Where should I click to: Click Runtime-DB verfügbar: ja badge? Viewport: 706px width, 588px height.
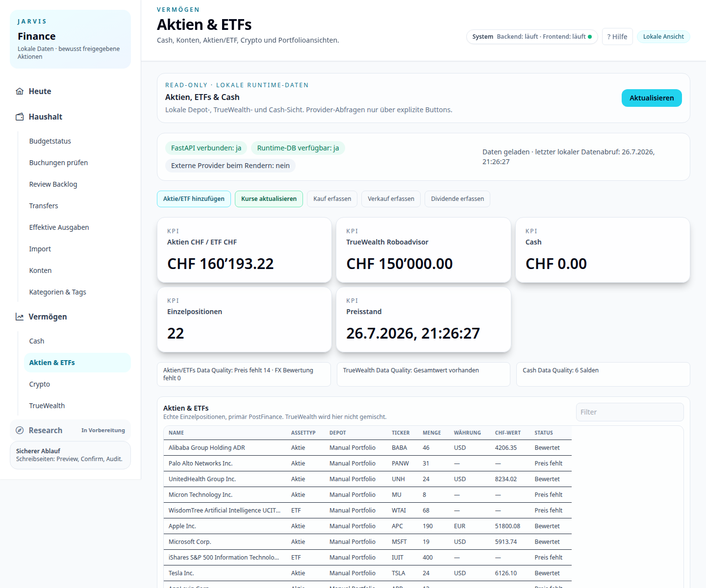(x=298, y=148)
